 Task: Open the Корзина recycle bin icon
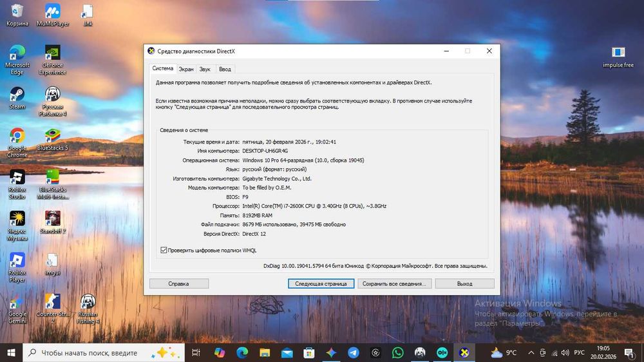[17, 15]
